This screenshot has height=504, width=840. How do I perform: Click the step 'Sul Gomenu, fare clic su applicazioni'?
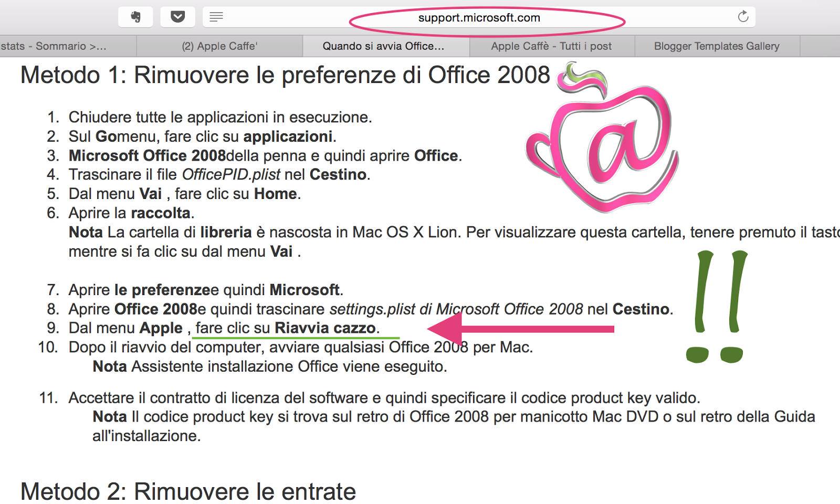coord(202,136)
